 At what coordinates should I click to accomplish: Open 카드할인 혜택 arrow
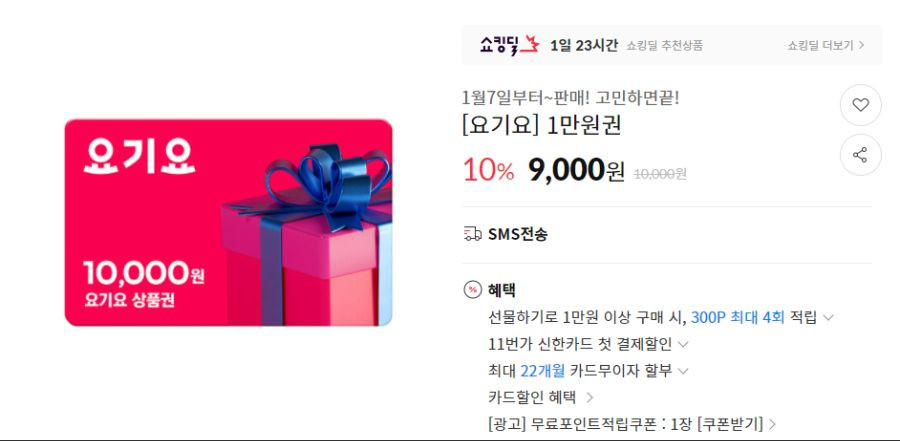coord(589,397)
